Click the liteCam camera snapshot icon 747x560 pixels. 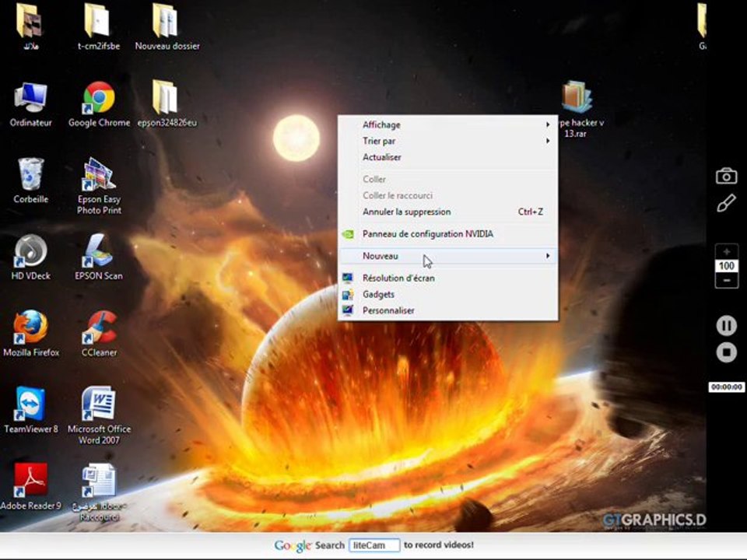click(727, 177)
